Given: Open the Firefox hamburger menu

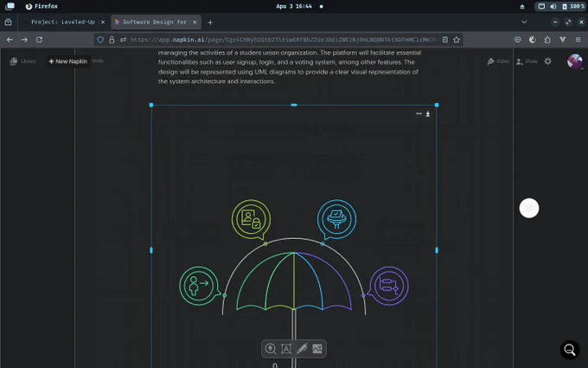Looking at the screenshot, I should pos(578,40).
